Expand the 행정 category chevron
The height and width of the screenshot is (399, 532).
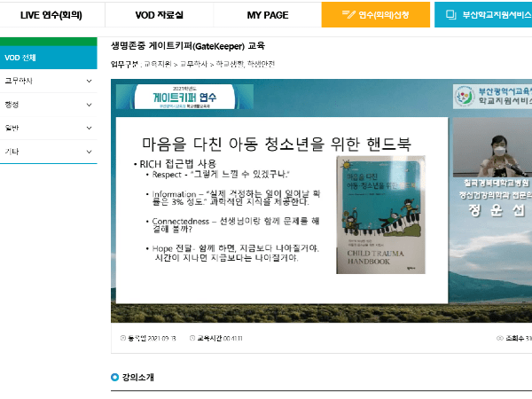[x=89, y=105]
